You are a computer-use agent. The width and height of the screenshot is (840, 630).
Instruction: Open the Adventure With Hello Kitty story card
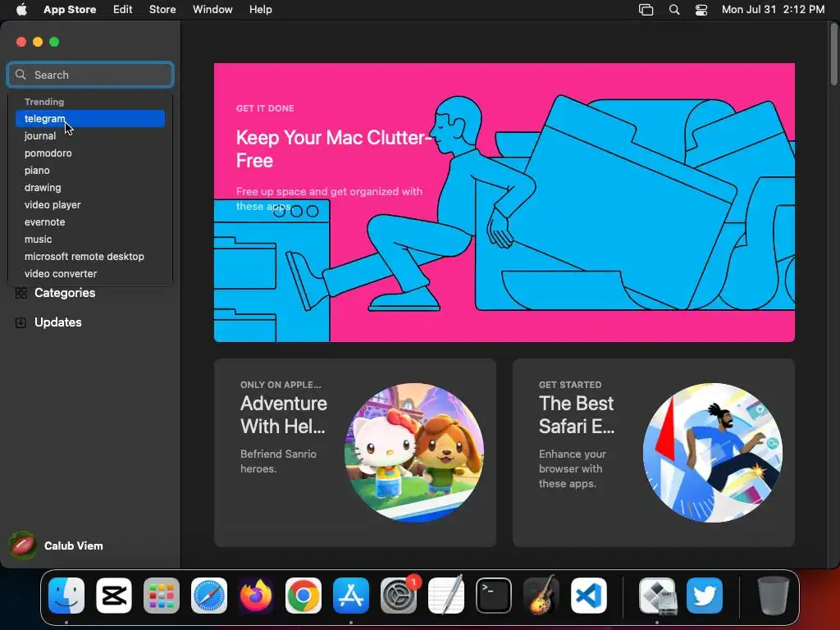tap(355, 453)
